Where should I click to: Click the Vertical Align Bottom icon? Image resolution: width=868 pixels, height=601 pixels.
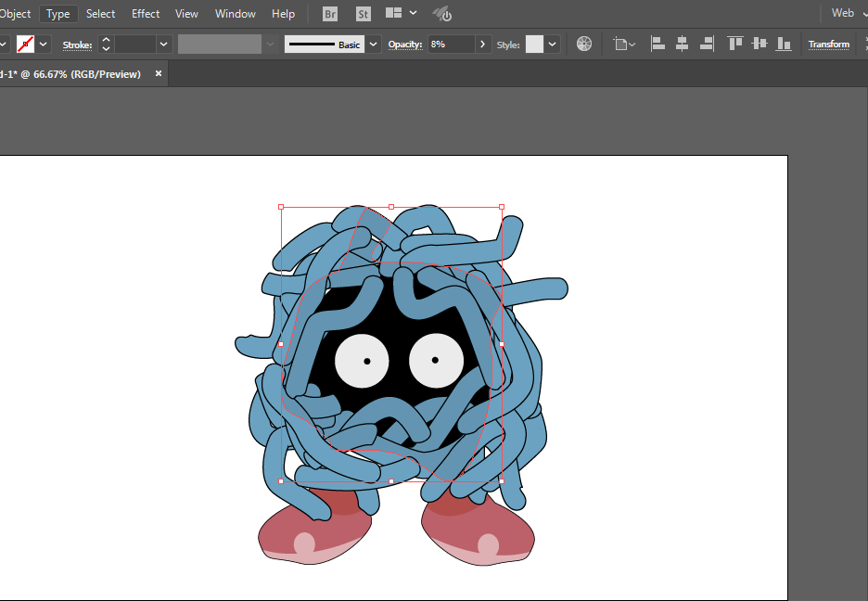pyautogui.click(x=784, y=44)
